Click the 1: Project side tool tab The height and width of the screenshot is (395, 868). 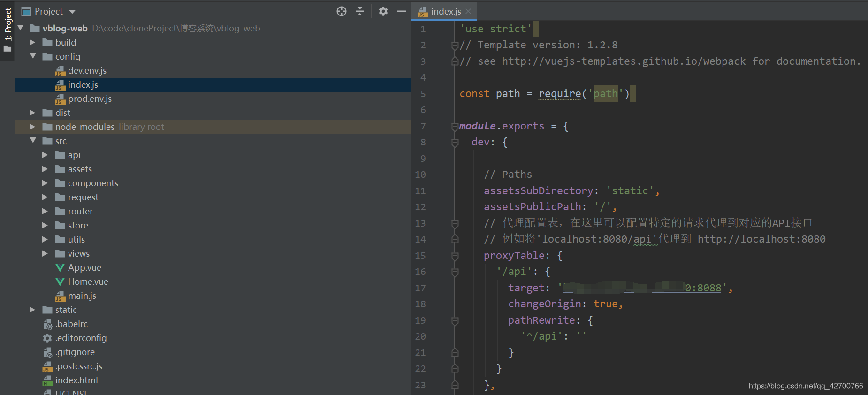click(x=8, y=30)
